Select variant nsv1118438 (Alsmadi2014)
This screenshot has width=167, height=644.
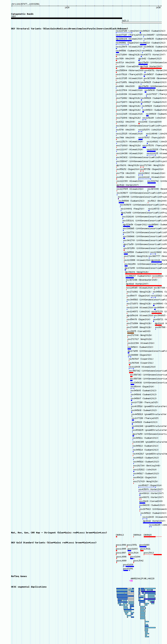[142, 367]
